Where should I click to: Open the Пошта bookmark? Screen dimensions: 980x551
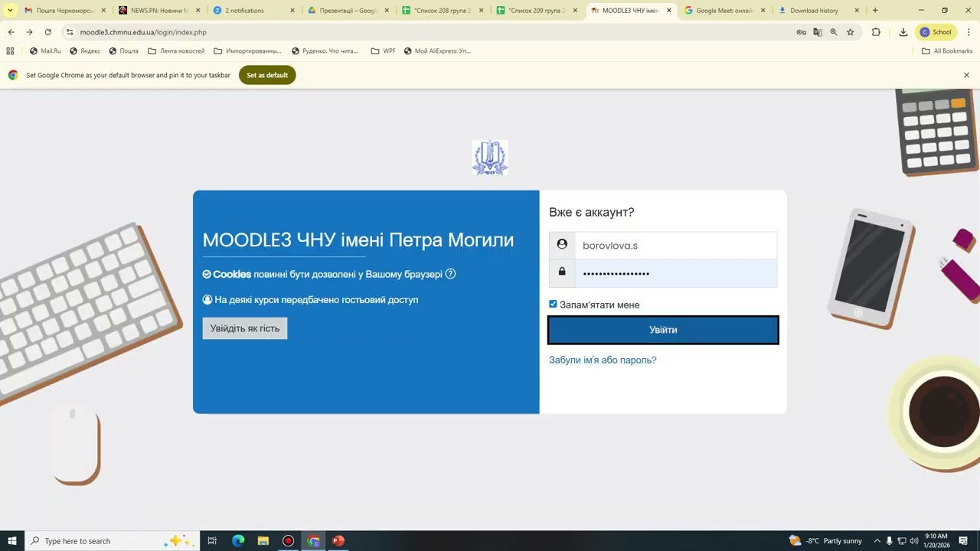[x=123, y=51]
